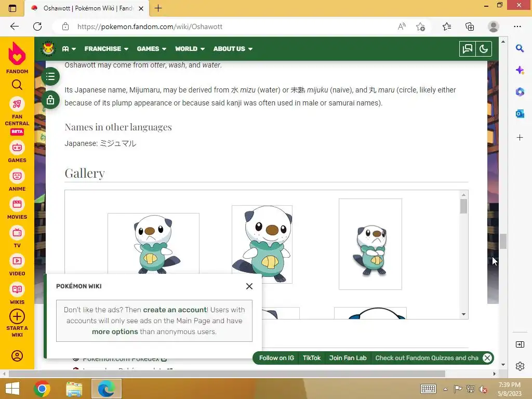Image resolution: width=532 pixels, height=399 pixels.
Task: Open Check out Fandom Quizzes link
Action: point(427,358)
